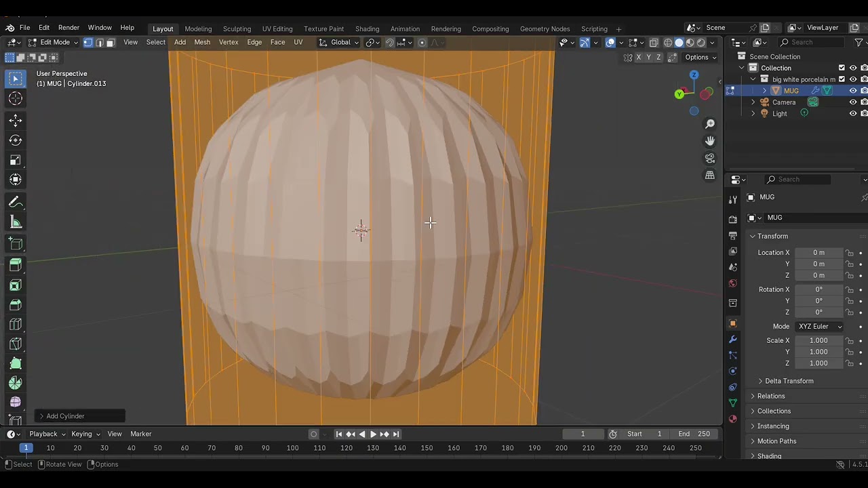868x488 pixels.
Task: Expand the Delta Transform panel
Action: [x=789, y=381]
